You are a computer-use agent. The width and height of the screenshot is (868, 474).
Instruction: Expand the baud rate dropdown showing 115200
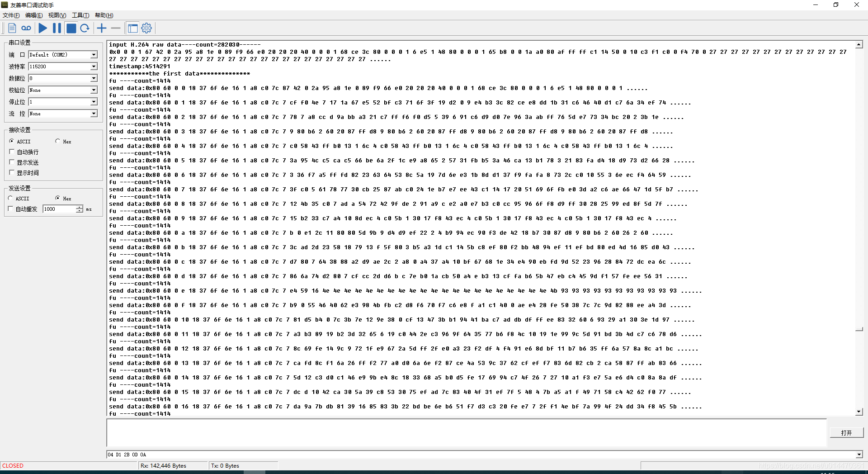[94, 66]
